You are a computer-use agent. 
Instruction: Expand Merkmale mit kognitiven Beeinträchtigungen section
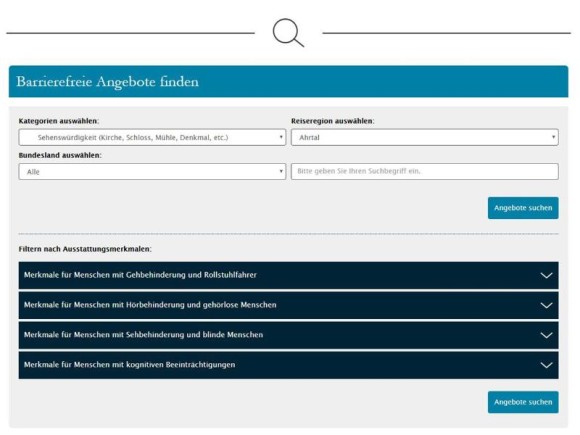click(x=289, y=365)
